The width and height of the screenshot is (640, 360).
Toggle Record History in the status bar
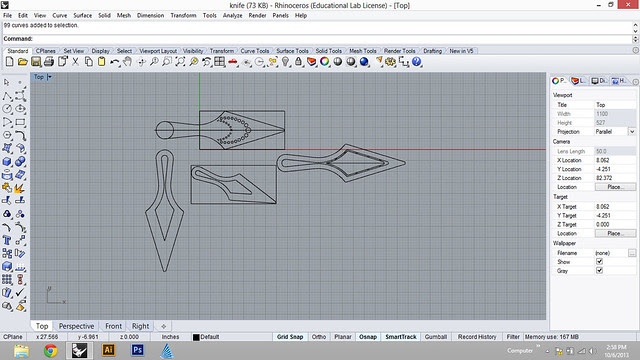coord(477,337)
